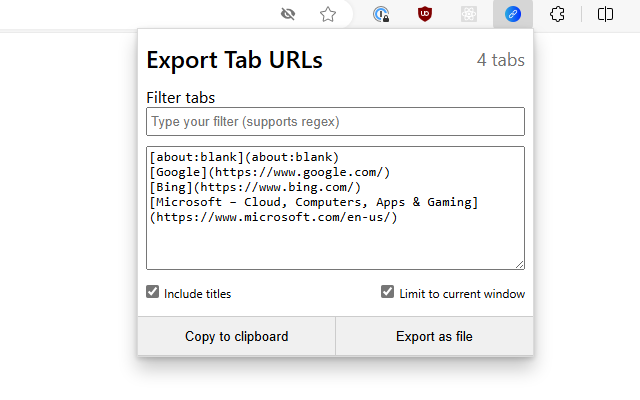Click the Copy to clipboard button

pyautogui.click(x=236, y=337)
